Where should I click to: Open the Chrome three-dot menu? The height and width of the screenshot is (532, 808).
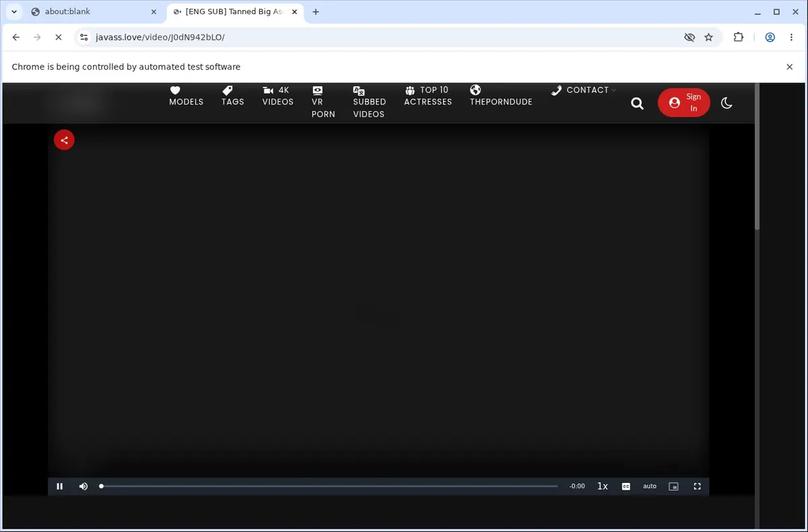click(x=791, y=37)
